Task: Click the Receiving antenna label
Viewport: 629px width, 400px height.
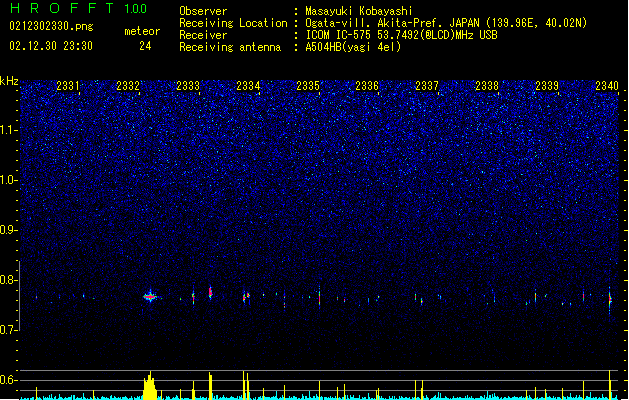Action: pos(230,47)
